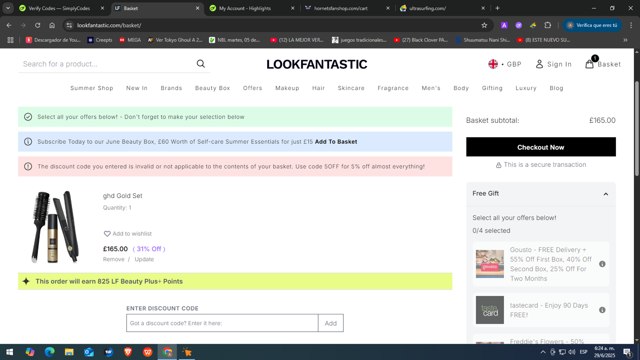The height and width of the screenshot is (360, 640).
Task: Switch to Verify Codes SimplyCodes tab
Action: (60, 8)
